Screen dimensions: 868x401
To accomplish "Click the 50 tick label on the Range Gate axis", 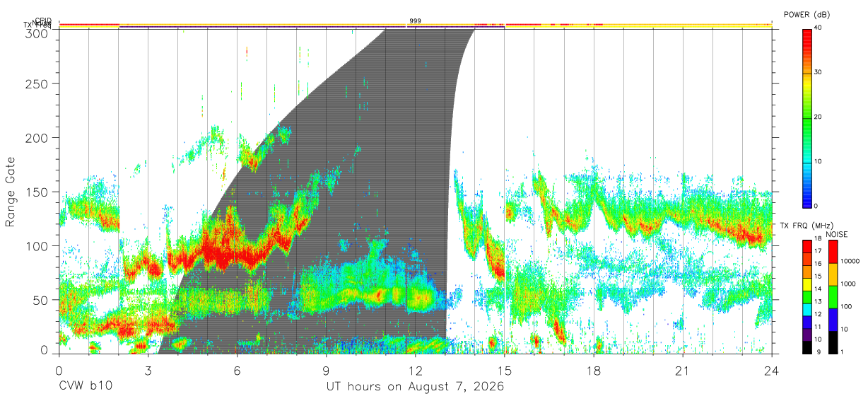I will tap(40, 299).
